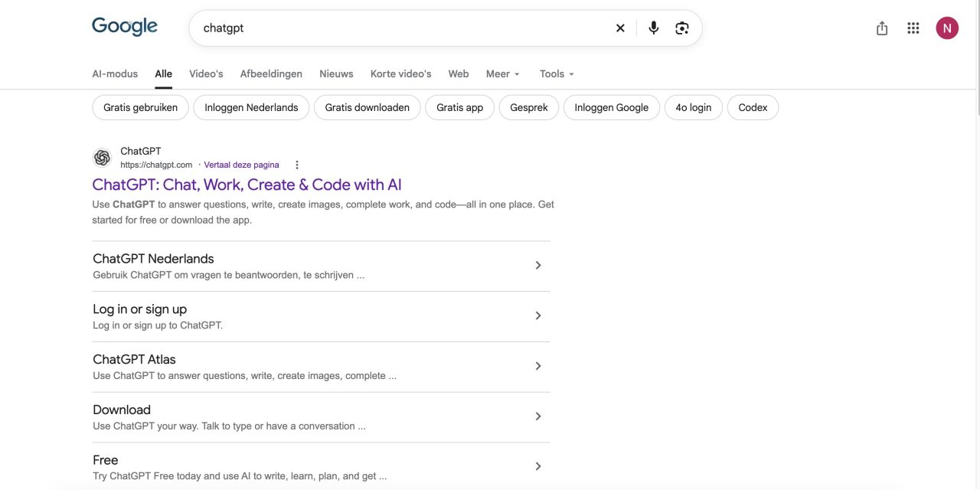Click the Vertaal deze pagina link
Image resolution: width=980 pixels, height=490 pixels.
click(241, 165)
